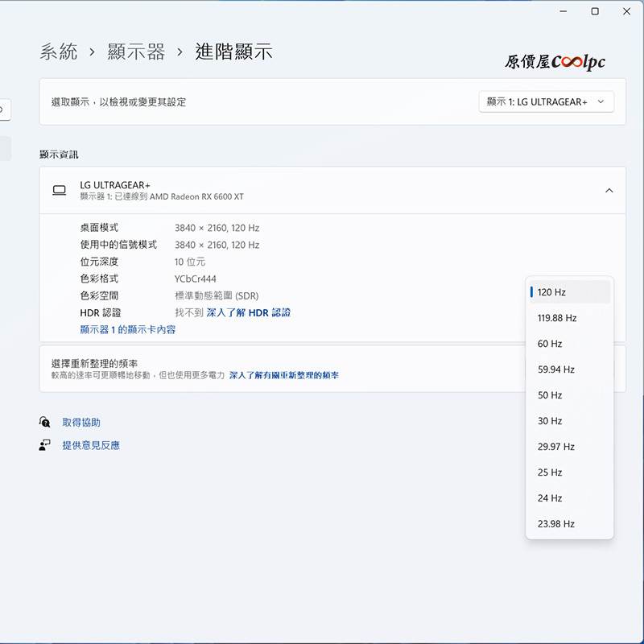This screenshot has width=644, height=644.
Task: Choose 60 Hz from refresh rate list
Action: tap(569, 344)
